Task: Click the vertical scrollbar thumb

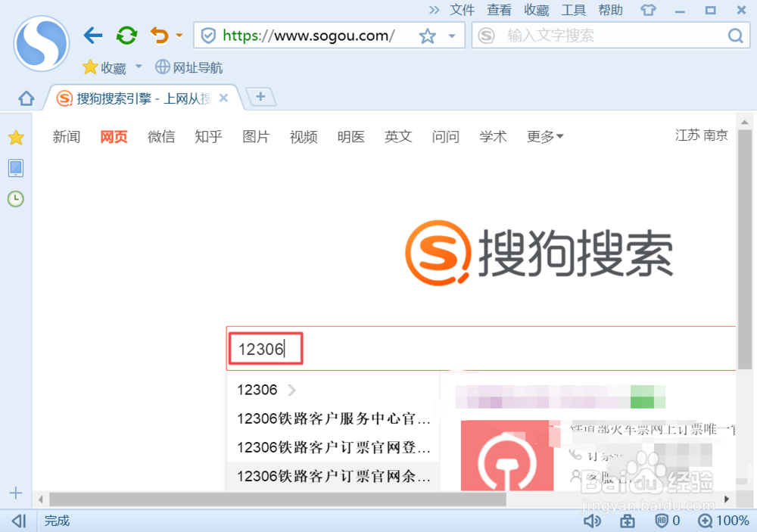Action: click(744, 249)
